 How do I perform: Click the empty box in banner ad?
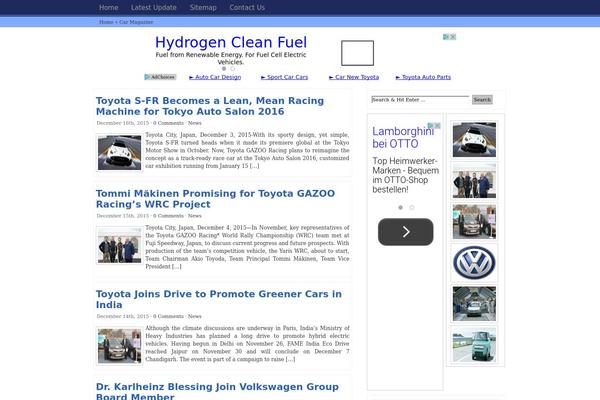point(357,53)
